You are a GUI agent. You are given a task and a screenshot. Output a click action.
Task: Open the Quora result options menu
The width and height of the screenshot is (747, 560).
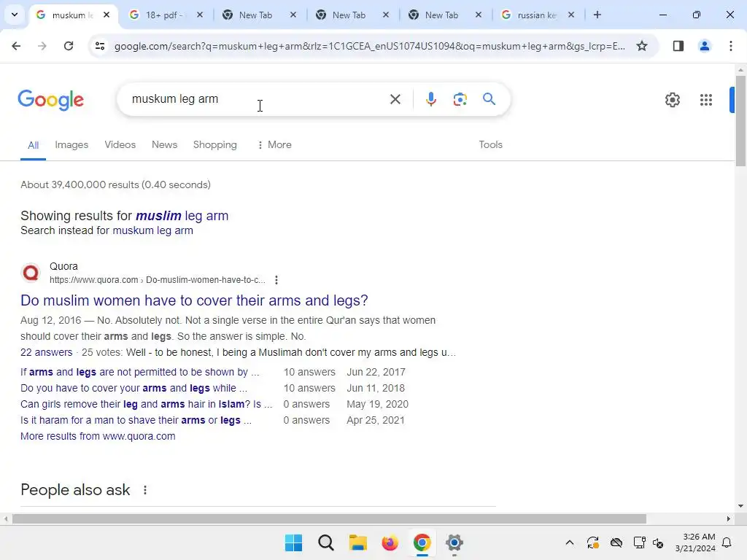coord(276,280)
